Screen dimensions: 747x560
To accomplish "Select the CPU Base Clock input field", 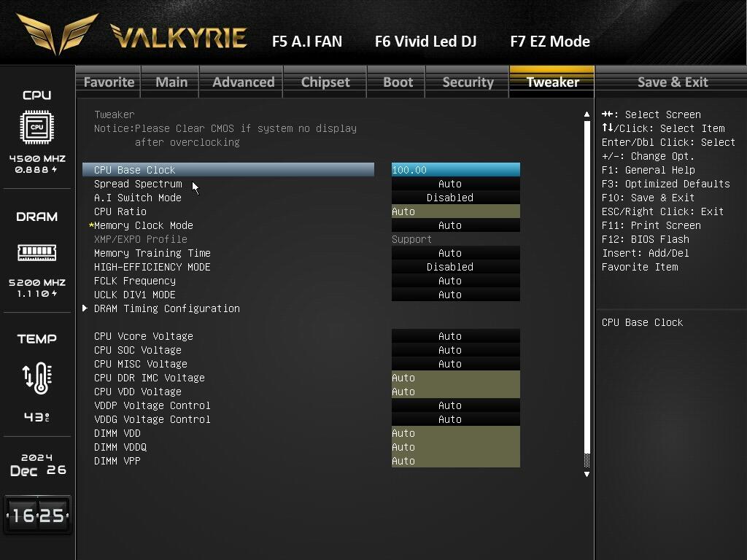I will [x=455, y=170].
